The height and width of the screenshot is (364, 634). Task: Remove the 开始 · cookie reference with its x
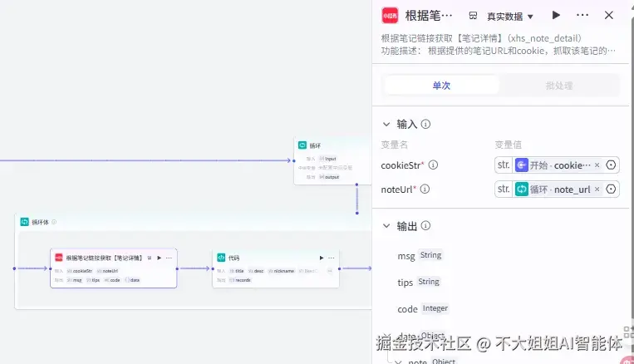(597, 165)
